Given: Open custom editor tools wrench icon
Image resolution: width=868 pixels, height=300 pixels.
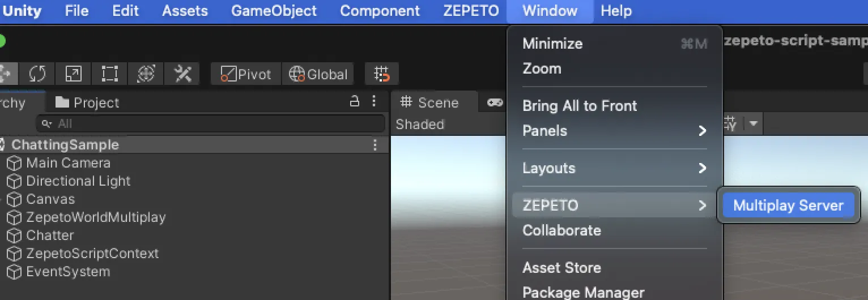Looking at the screenshot, I should 182,74.
